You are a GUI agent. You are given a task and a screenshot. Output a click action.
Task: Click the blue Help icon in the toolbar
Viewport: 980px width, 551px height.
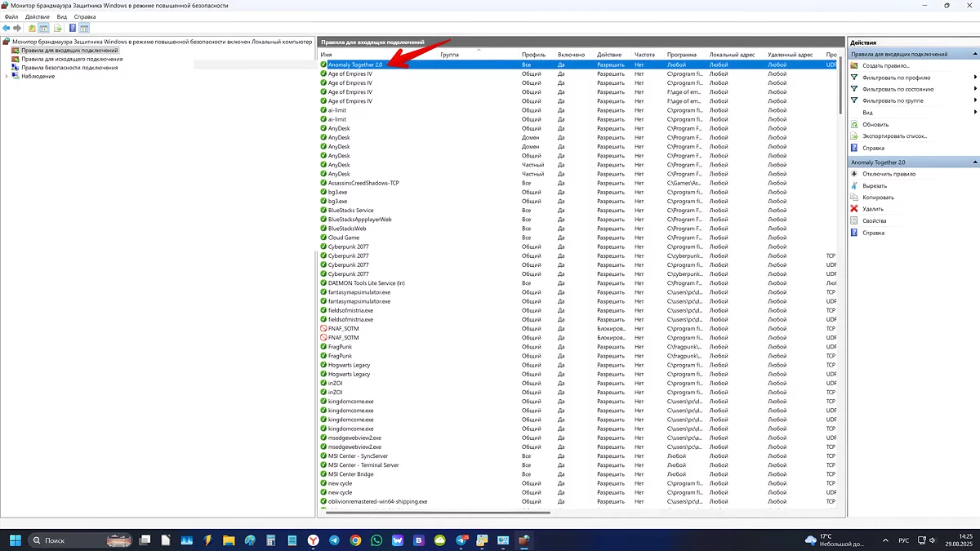pyautogui.click(x=72, y=28)
